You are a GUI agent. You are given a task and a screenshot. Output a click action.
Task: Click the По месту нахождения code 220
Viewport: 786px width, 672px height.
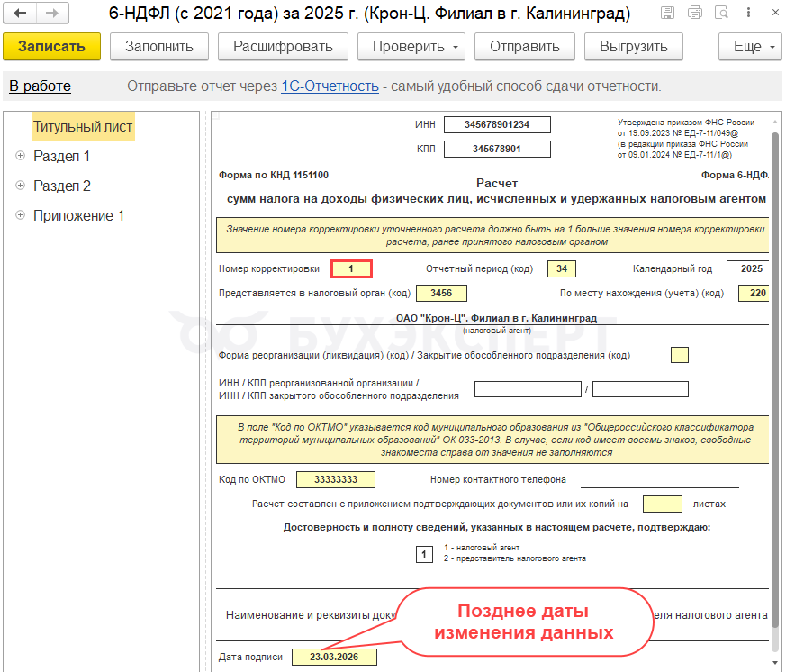754,294
